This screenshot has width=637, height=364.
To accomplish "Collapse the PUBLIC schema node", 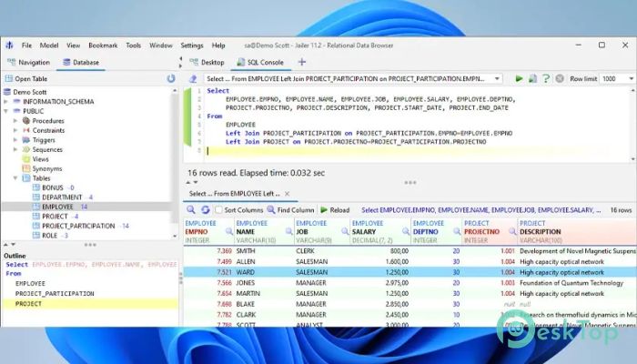I will [x=5, y=111].
